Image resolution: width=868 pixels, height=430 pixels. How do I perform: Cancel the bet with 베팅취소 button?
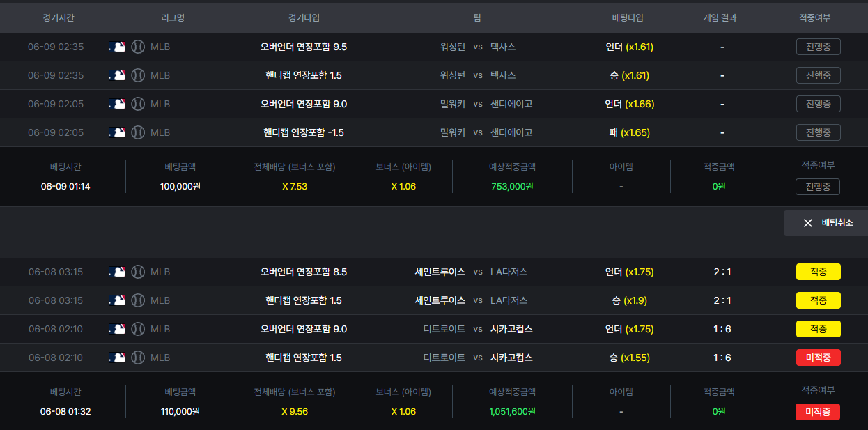(826, 223)
